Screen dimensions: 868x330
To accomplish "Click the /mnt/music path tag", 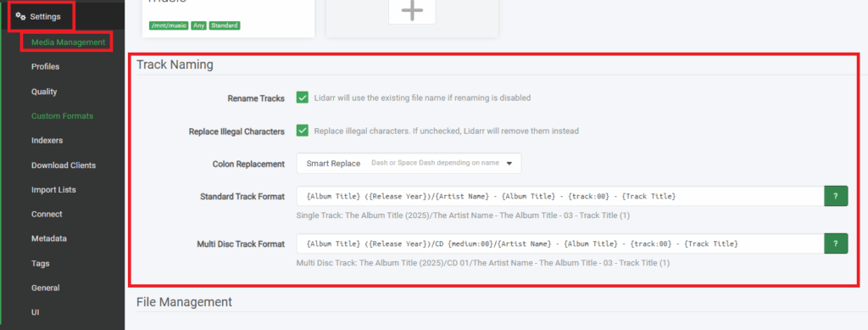I will tap(169, 25).
